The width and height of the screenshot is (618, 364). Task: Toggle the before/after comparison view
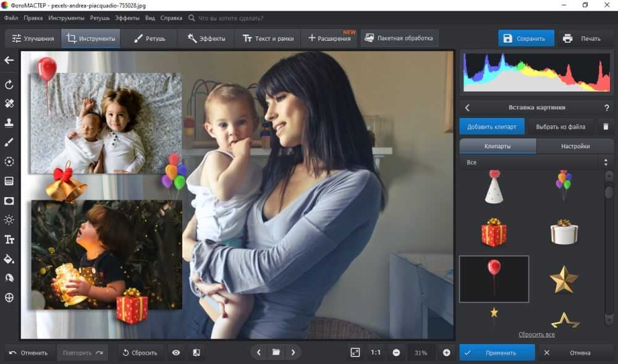(x=196, y=352)
